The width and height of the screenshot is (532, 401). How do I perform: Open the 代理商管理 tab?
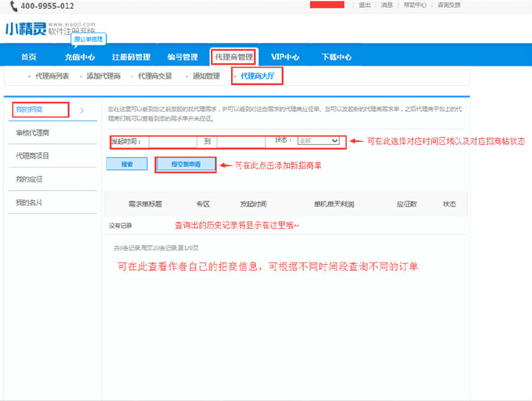(234, 57)
